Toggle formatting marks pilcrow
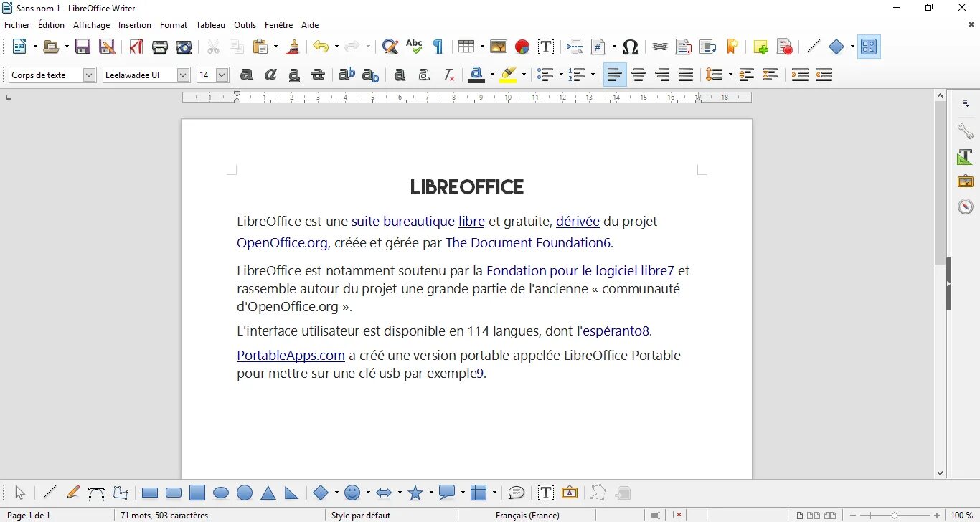This screenshot has width=980, height=522. tap(438, 47)
